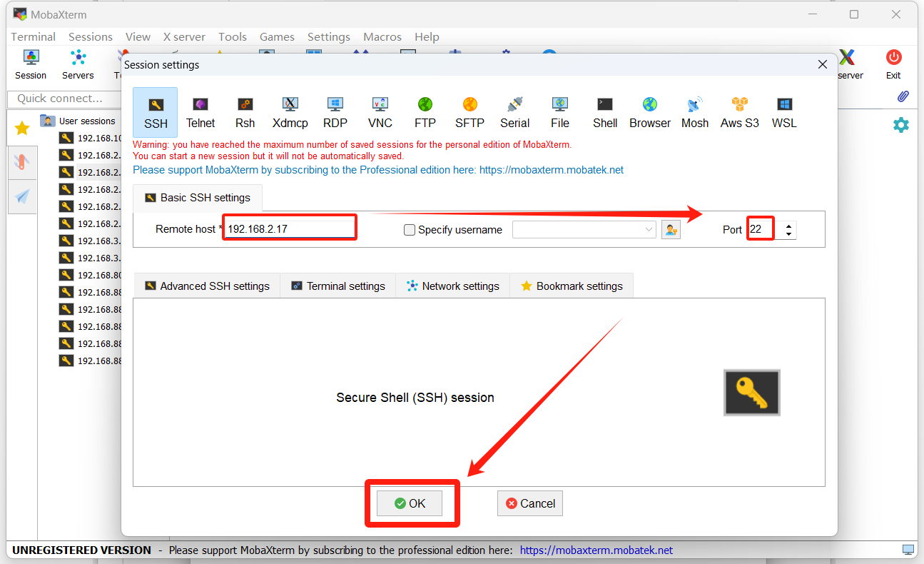Viewport: 924px width, 564px height.
Task: Open the Advanced SSH settings tab
Action: 207,286
